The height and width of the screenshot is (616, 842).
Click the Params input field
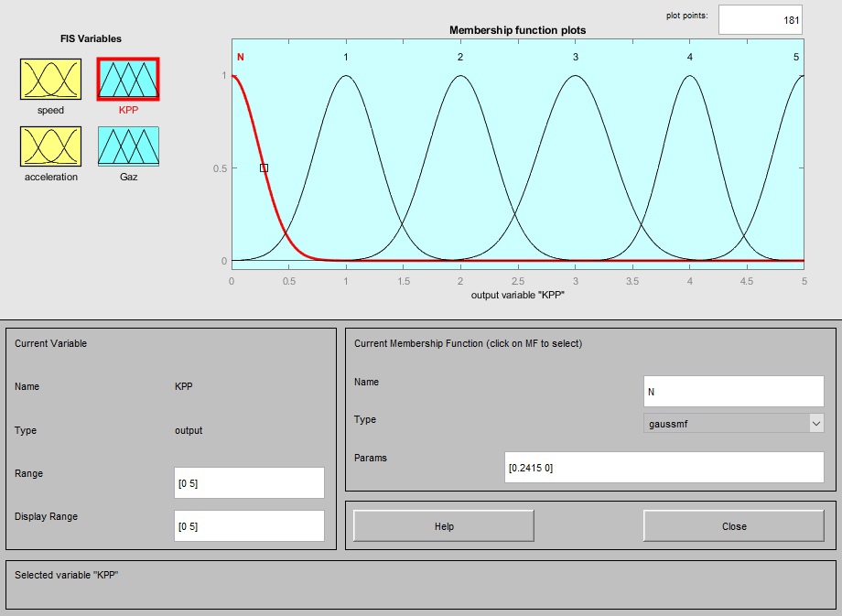[x=664, y=467]
